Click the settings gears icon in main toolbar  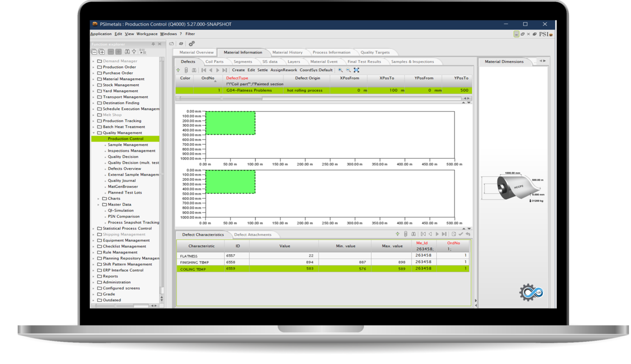tap(191, 44)
